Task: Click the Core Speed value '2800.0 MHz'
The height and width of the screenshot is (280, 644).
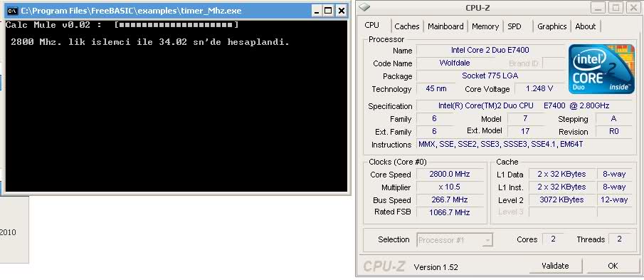Action: click(x=450, y=175)
